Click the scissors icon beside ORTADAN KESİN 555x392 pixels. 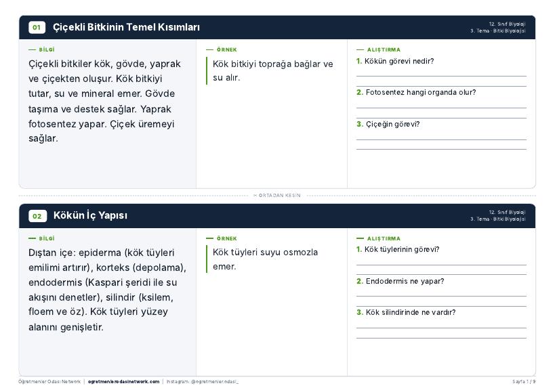pyautogui.click(x=255, y=195)
